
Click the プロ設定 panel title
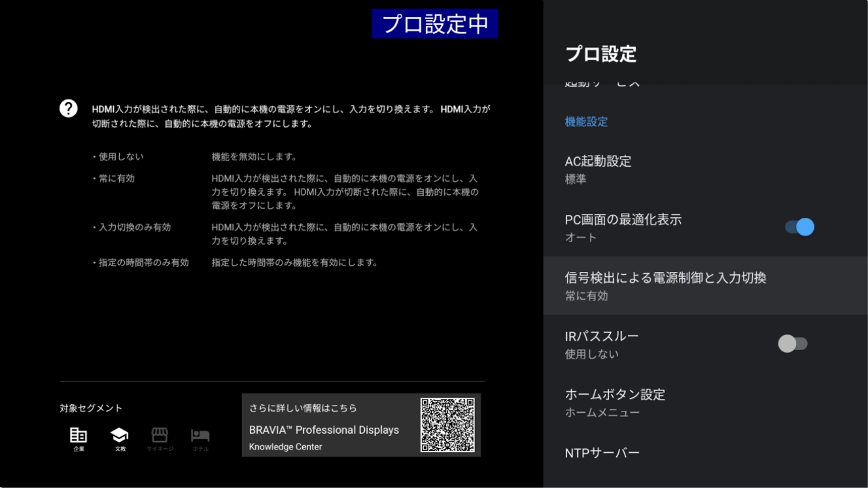(x=601, y=54)
